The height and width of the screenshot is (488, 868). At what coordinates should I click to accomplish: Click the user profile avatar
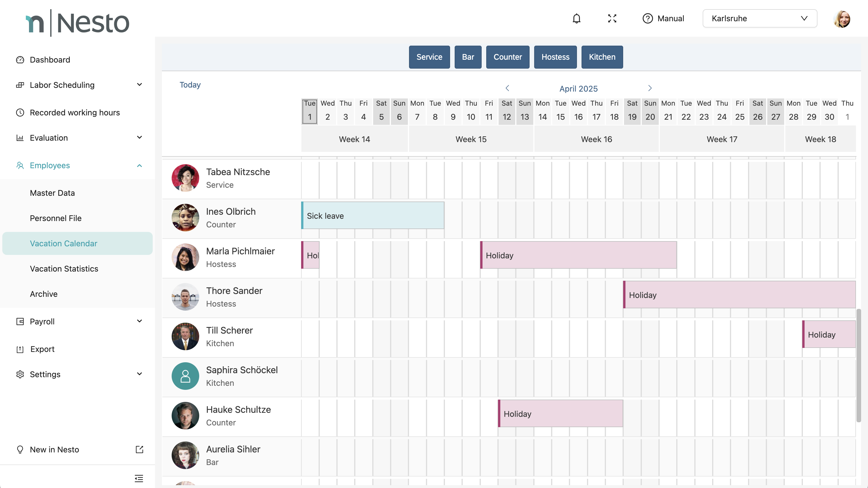[841, 19]
